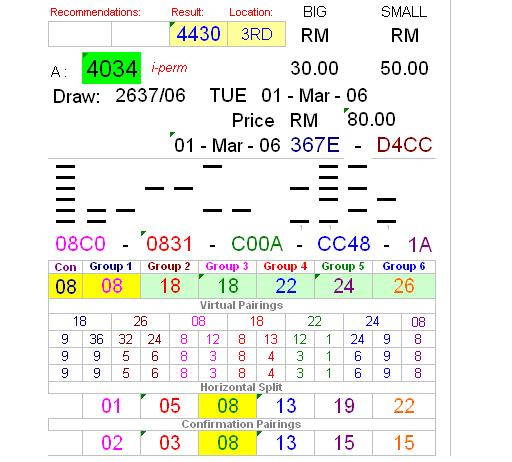Click the Location cell showing 3RD
The image size is (512, 462).
pos(257,34)
